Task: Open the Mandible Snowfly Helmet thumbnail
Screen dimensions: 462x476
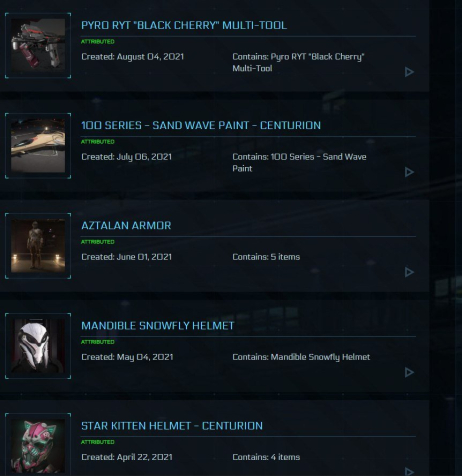Action: pyautogui.click(x=38, y=346)
